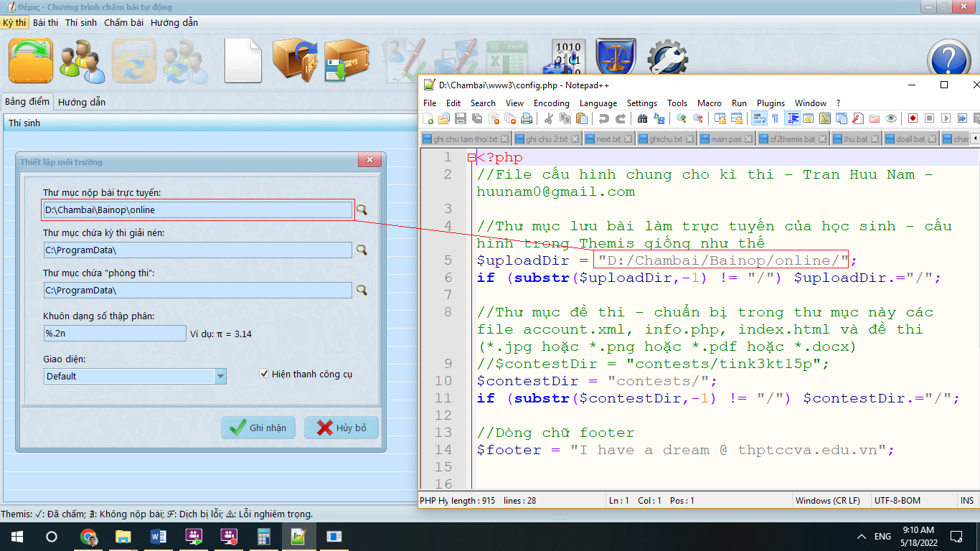
Task: Collapse the fold marker at line 1
Action: (x=471, y=158)
